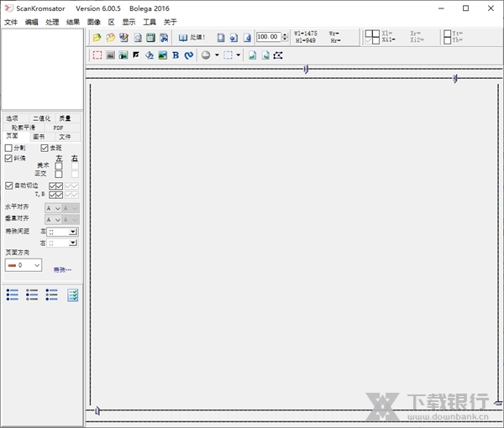This screenshot has height=428, width=504.
Task: Click the bottom-left ruler marker
Action: point(97,410)
